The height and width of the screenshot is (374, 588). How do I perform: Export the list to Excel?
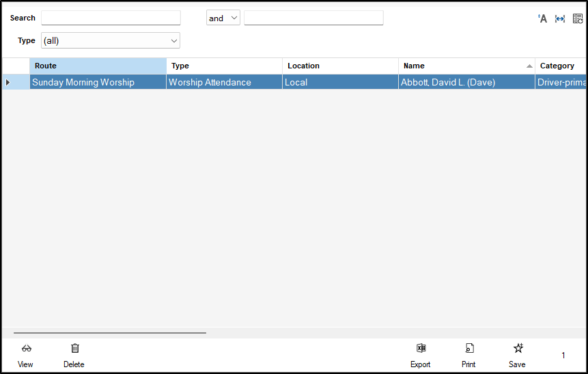tap(421, 349)
